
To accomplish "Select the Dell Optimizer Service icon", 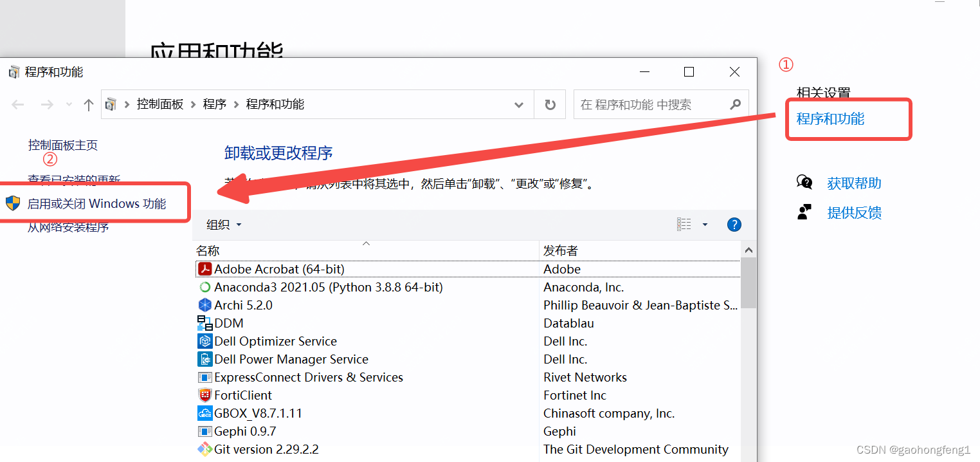I will tap(204, 340).
